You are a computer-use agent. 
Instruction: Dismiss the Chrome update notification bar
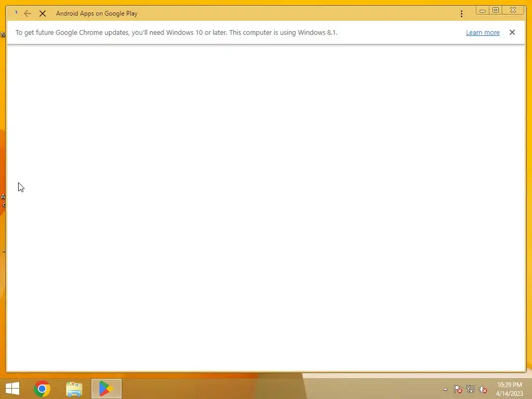click(512, 32)
